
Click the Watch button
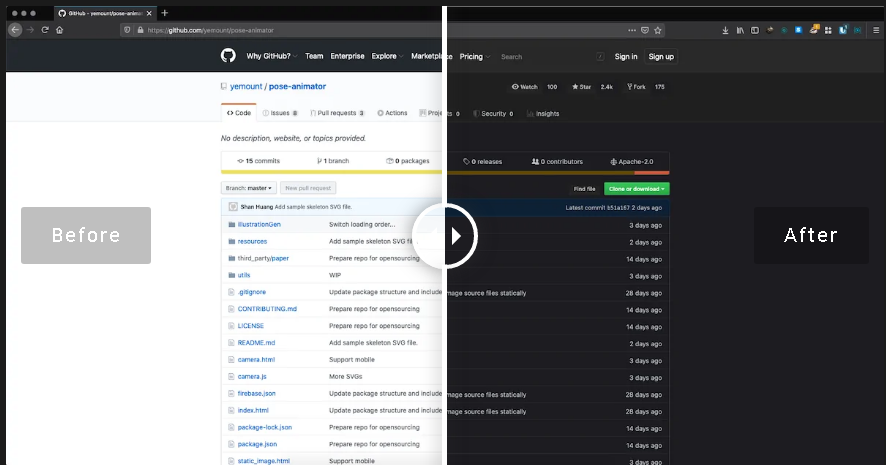pyautogui.click(x=524, y=87)
